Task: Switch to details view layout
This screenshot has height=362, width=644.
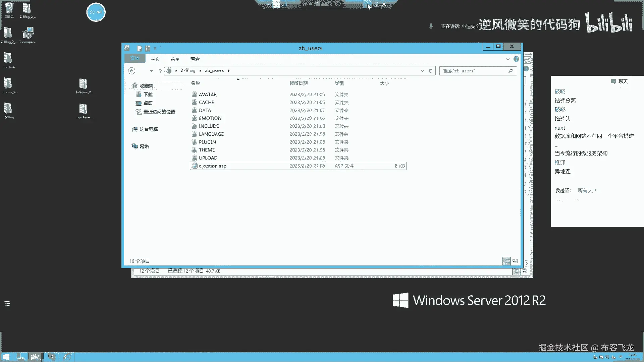Action: [506, 261]
